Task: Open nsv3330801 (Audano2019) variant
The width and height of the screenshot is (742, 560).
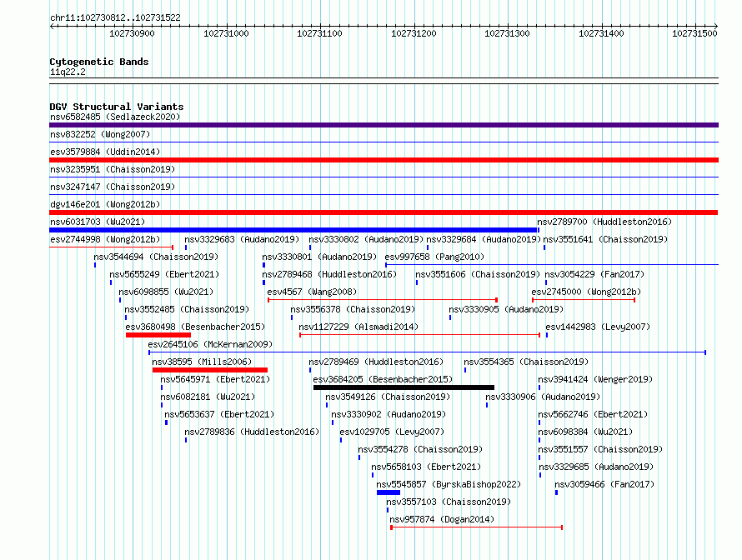Action: coord(319,257)
